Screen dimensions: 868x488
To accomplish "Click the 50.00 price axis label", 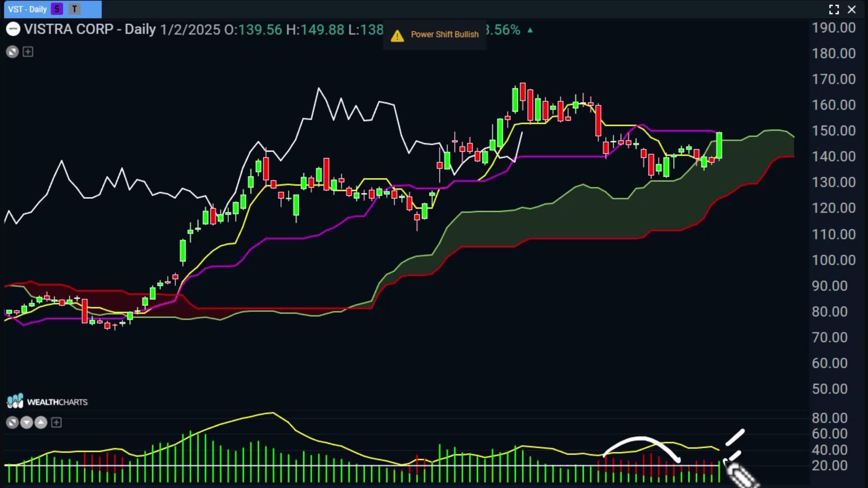I will click(830, 389).
